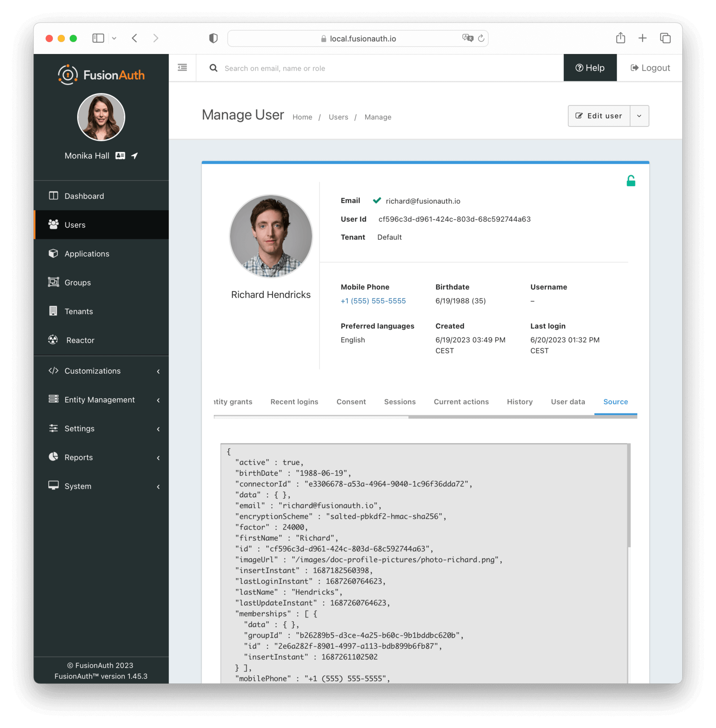
Task: Click the Tenants menu item
Action: [101, 311]
